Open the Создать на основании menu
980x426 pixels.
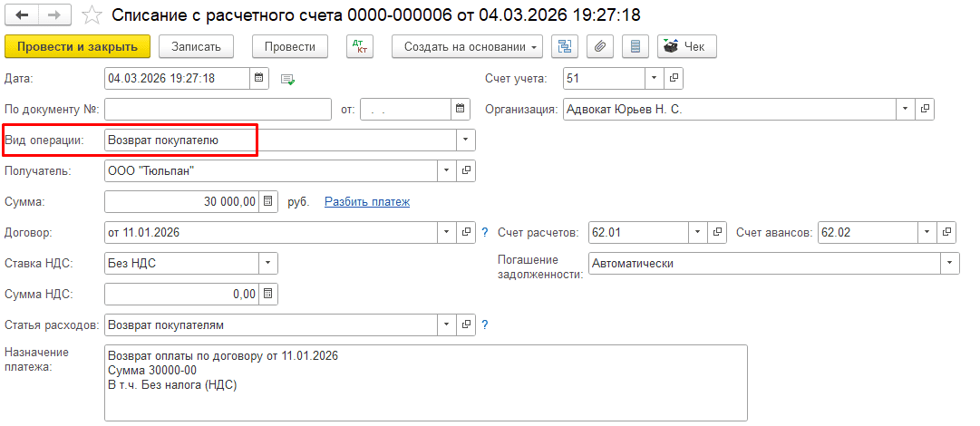pos(468,46)
